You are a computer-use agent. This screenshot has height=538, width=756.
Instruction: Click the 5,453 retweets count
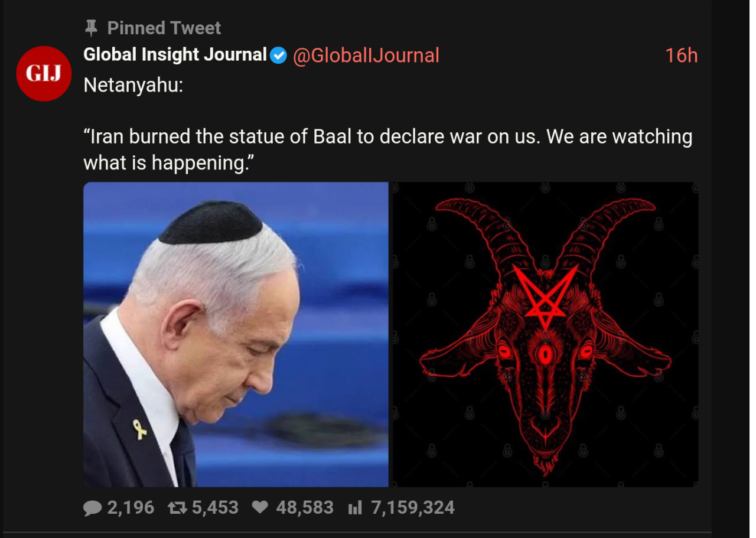tap(215, 508)
